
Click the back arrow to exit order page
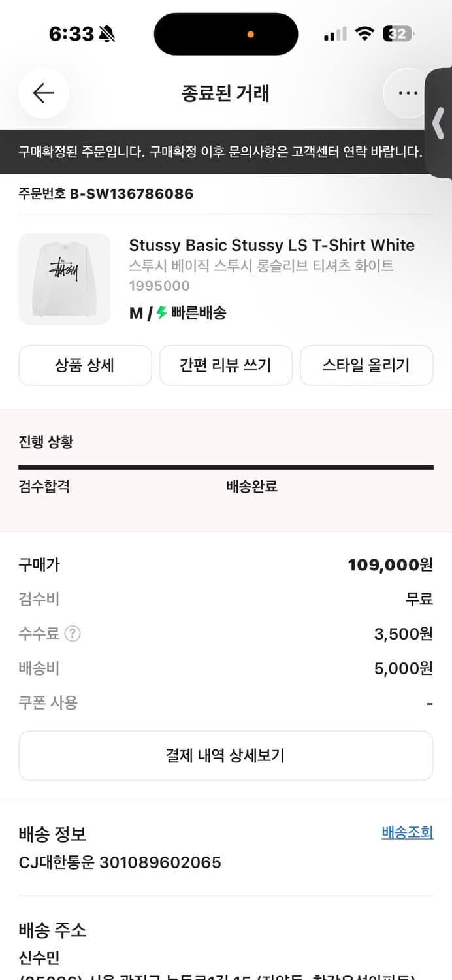pos(43,93)
